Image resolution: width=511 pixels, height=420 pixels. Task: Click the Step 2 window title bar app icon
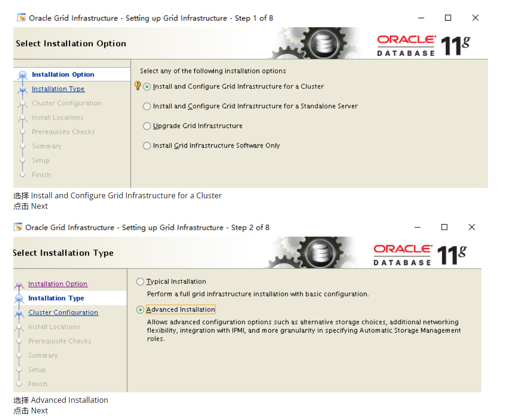[x=18, y=227]
